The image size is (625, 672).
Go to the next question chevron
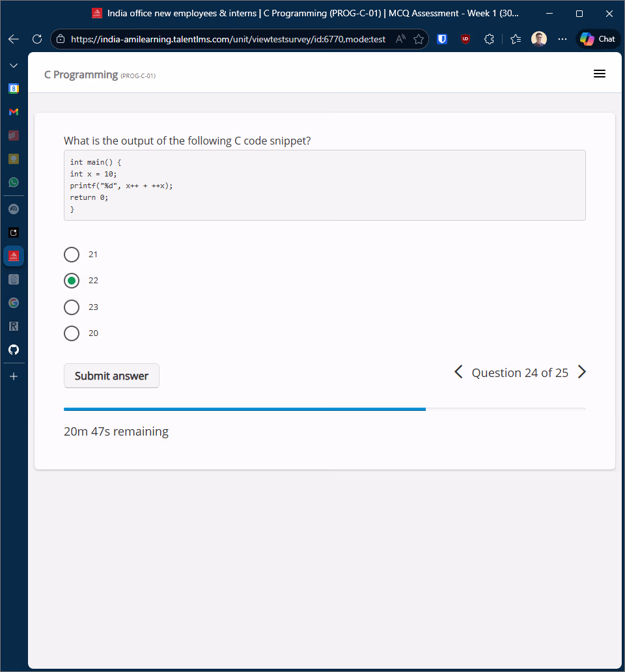tap(582, 372)
